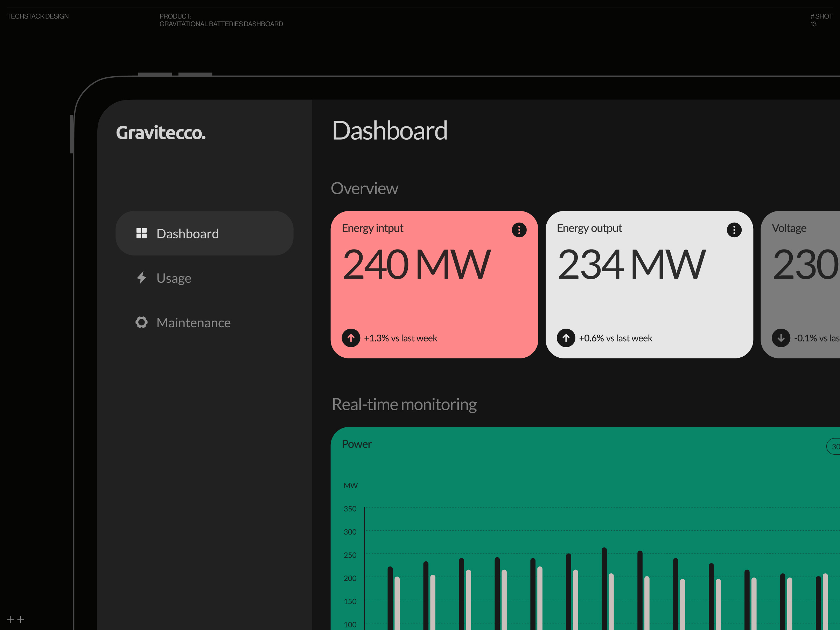The image size is (840, 630).
Task: Click the tallest bar in the Power chart
Action: click(x=604, y=577)
